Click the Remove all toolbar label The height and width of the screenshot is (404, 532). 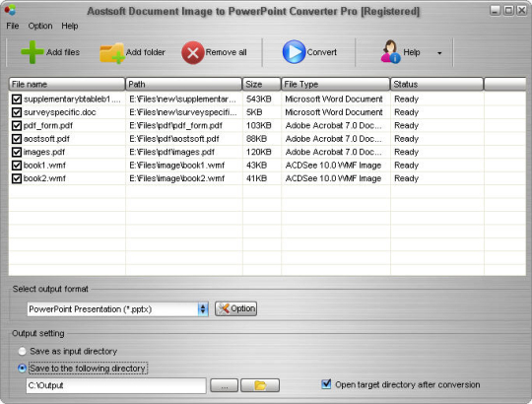pyautogui.click(x=226, y=52)
